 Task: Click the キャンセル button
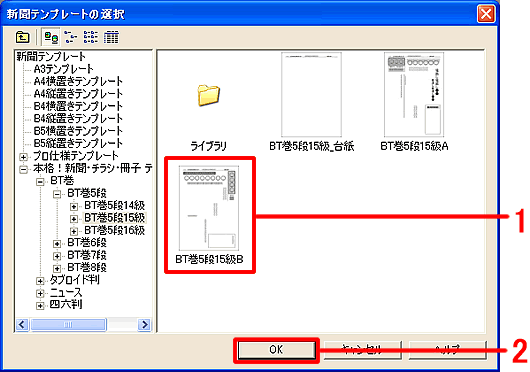tap(362, 350)
